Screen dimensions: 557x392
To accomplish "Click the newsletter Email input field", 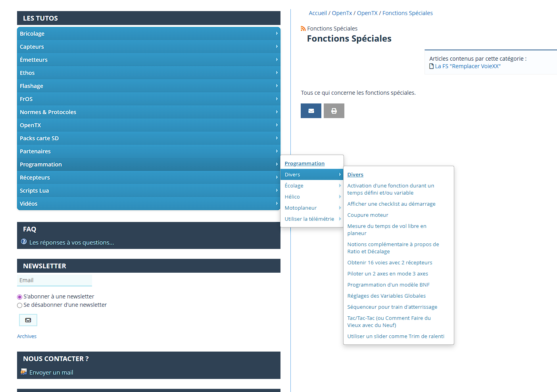I will pyautogui.click(x=54, y=280).
